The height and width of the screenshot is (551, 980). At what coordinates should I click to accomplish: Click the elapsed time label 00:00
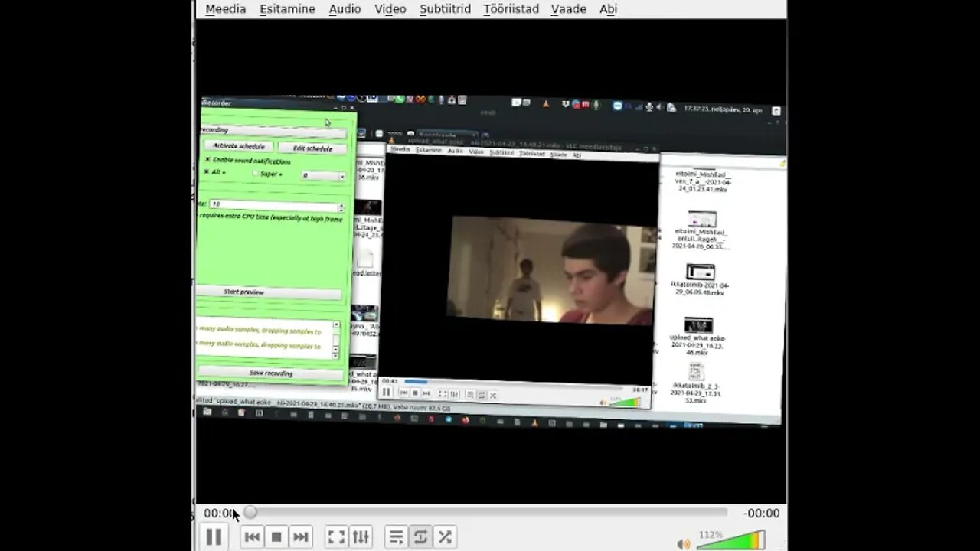pos(219,514)
